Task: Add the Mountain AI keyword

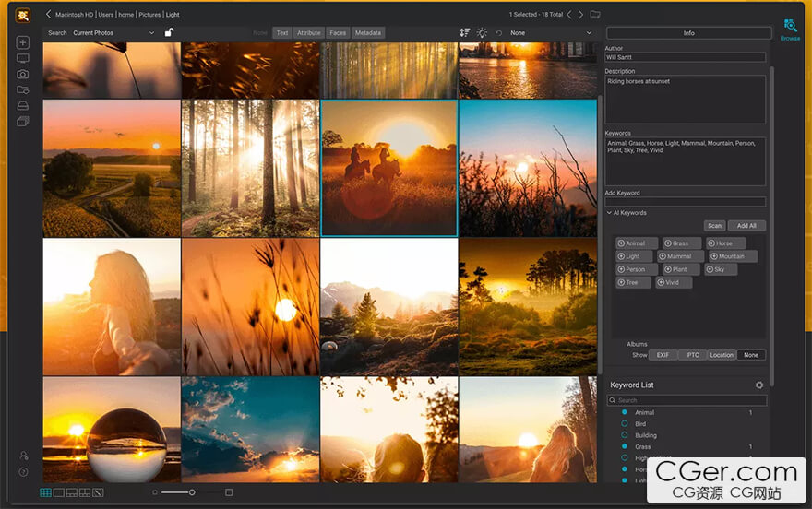Action: (x=733, y=256)
